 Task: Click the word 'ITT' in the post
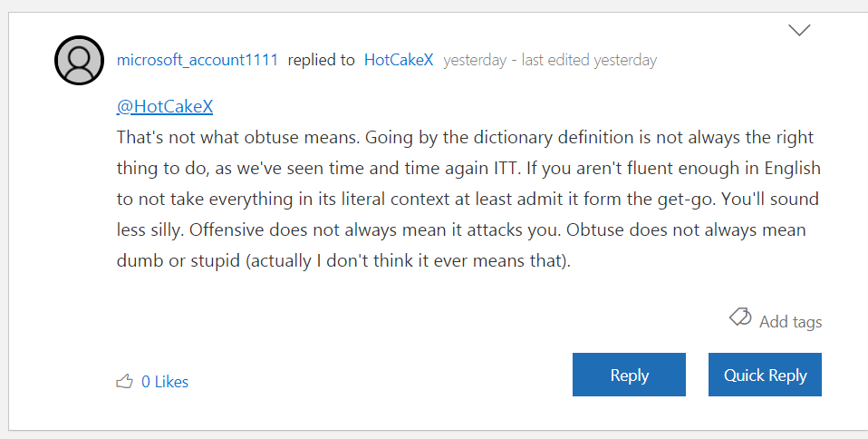[507, 168]
